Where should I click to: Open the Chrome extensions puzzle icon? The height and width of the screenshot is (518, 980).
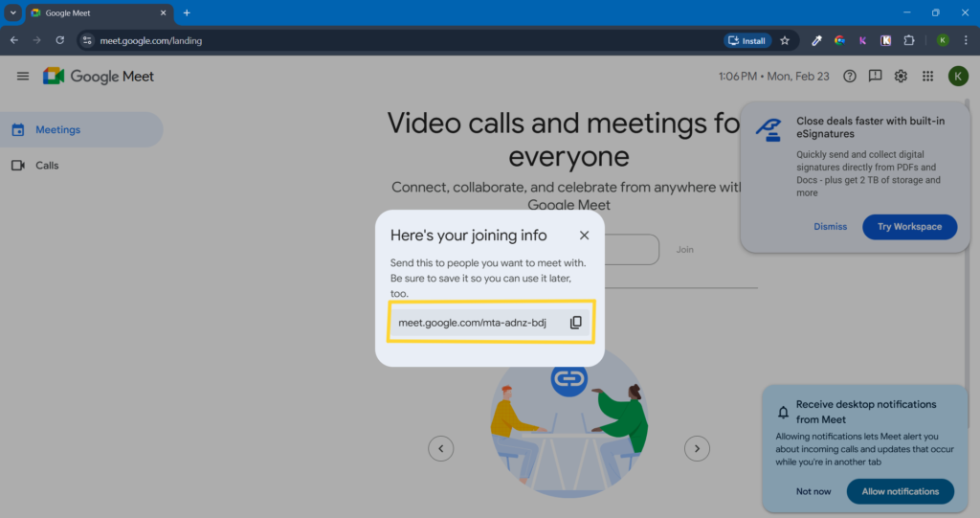point(909,41)
